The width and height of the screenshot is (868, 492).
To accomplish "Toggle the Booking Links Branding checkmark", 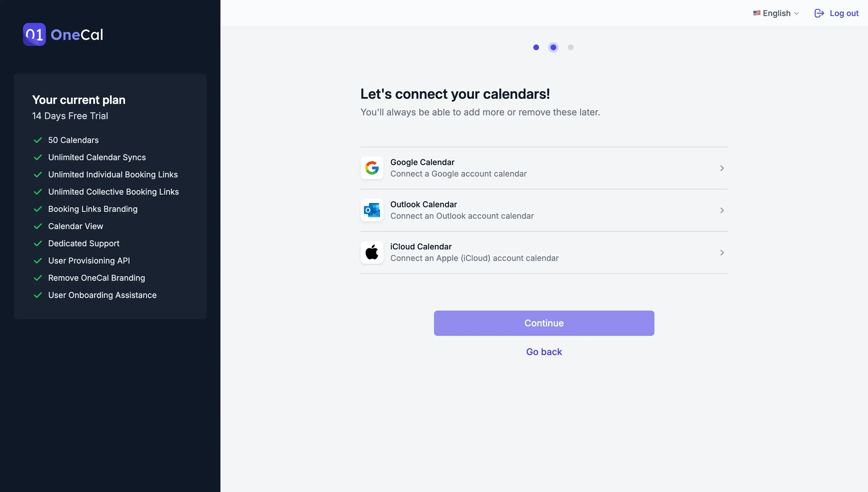I will [38, 209].
